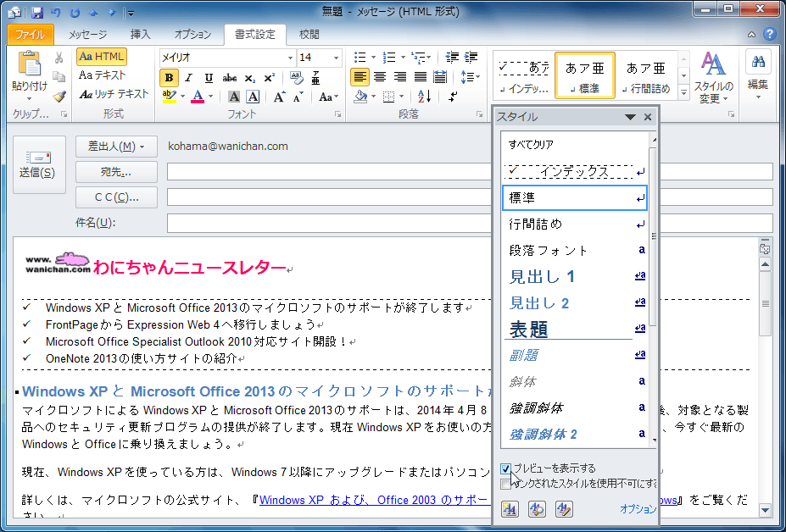
Task: Select the Aa HTML format option
Action: tap(102, 57)
